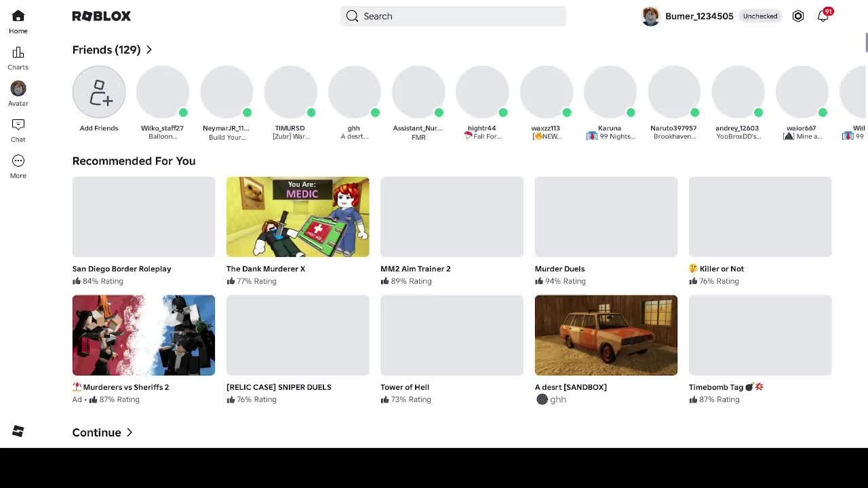
Task: Open MM2 Aim Trainer 2 thumbnail
Action: point(452,217)
